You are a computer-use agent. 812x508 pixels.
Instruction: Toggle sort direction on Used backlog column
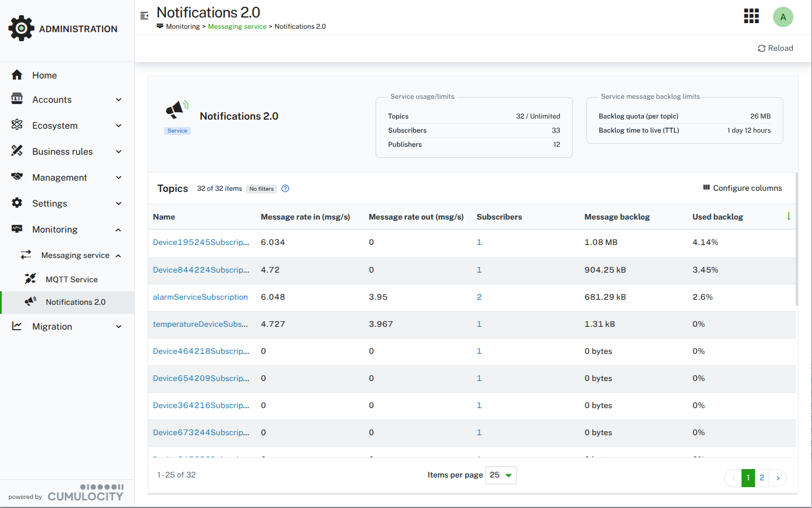tap(788, 216)
